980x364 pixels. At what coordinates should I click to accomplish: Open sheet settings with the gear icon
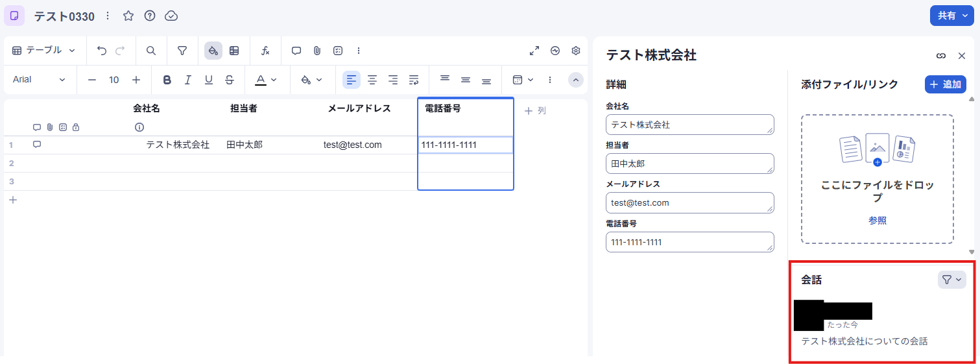[x=576, y=51]
